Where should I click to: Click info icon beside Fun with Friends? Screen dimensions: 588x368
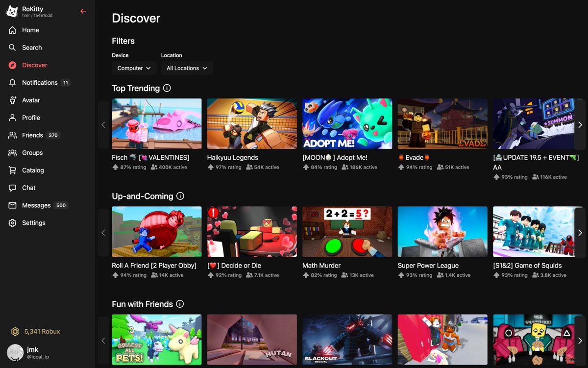tap(180, 304)
